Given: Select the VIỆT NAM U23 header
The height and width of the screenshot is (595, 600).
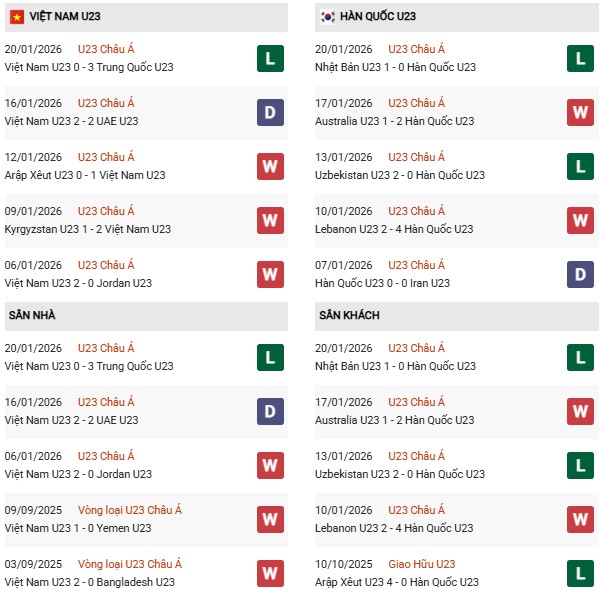Looking at the screenshot, I should [64, 17].
